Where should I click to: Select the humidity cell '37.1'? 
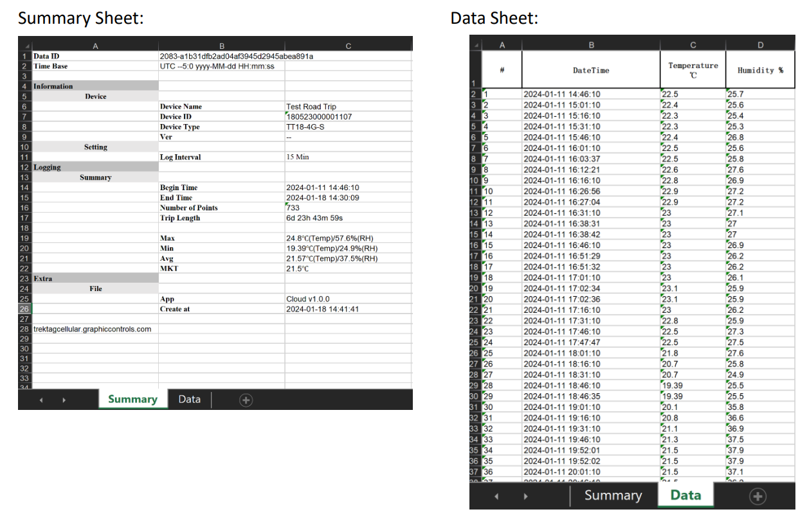coord(760,472)
